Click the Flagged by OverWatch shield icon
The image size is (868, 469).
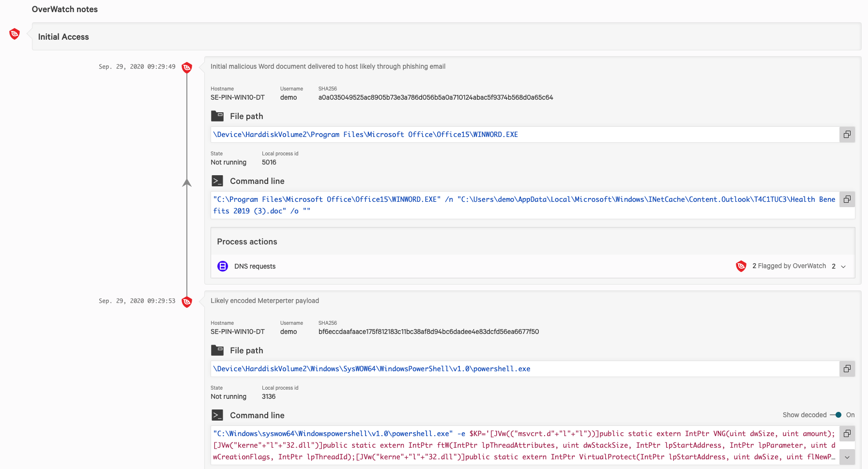[x=741, y=266]
